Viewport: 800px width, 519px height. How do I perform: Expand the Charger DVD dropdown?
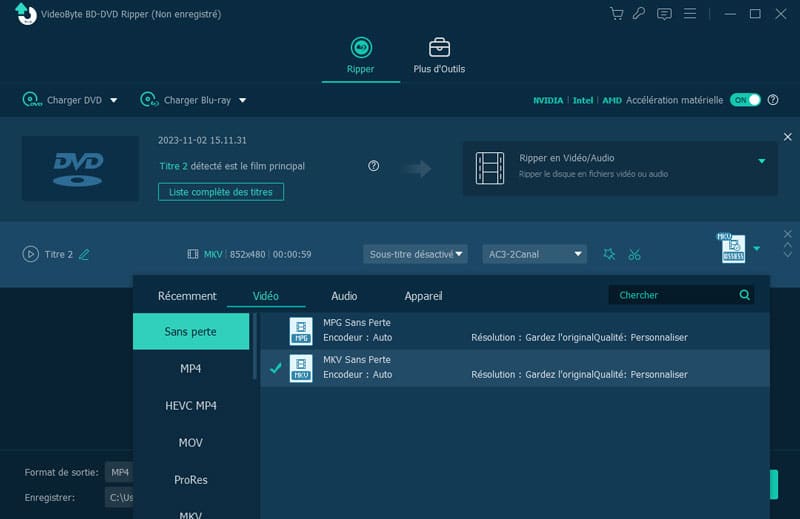click(x=113, y=100)
